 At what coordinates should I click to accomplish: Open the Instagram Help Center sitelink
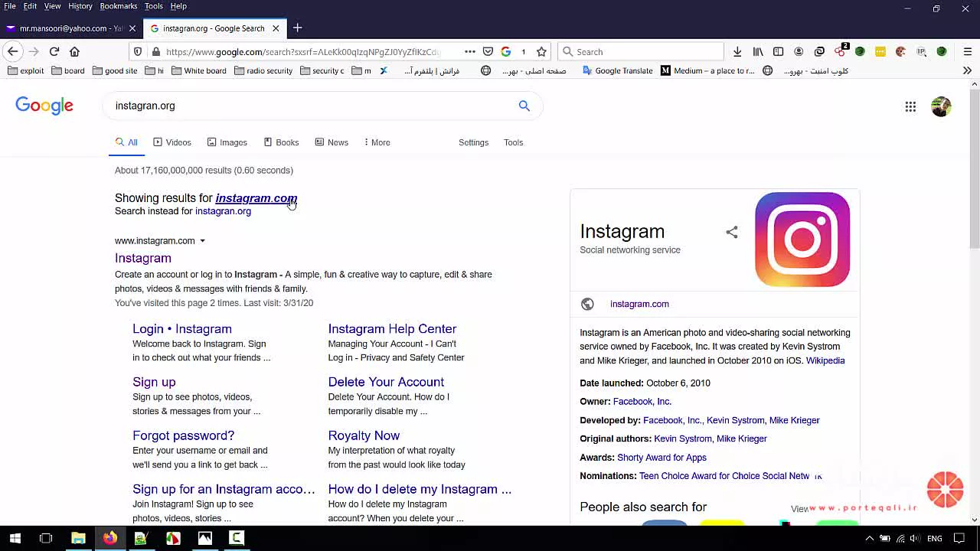pyautogui.click(x=392, y=329)
